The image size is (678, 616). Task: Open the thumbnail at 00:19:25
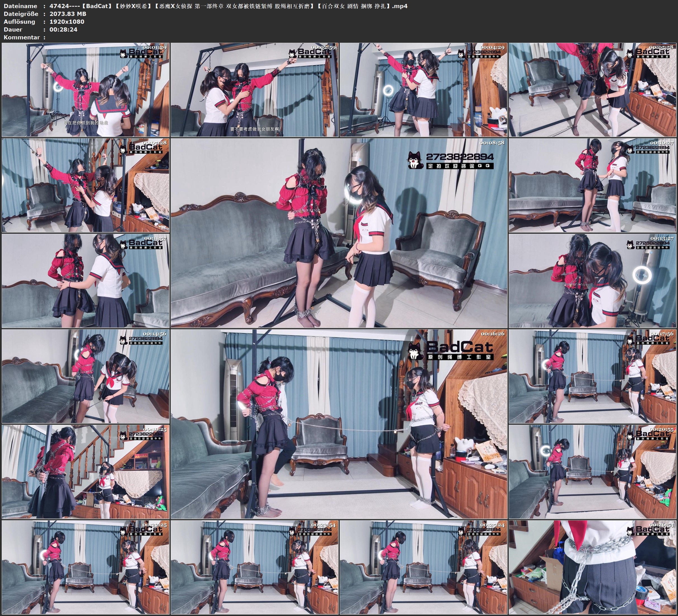click(x=85, y=471)
